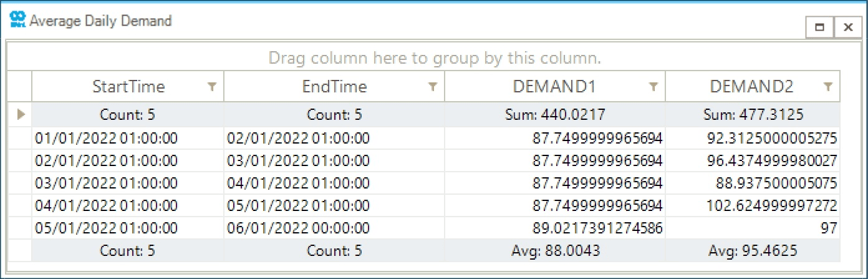This screenshot has height=279, width=868.
Task: Maximize the Average Daily Demand window
Action: pyautogui.click(x=820, y=27)
